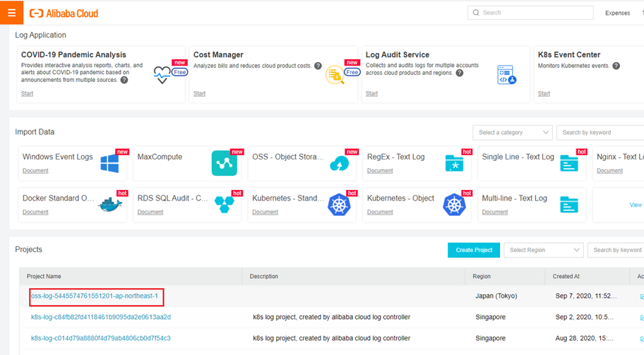This screenshot has height=355, width=644.
Task: Click the top Search input field
Action: coord(530,13)
